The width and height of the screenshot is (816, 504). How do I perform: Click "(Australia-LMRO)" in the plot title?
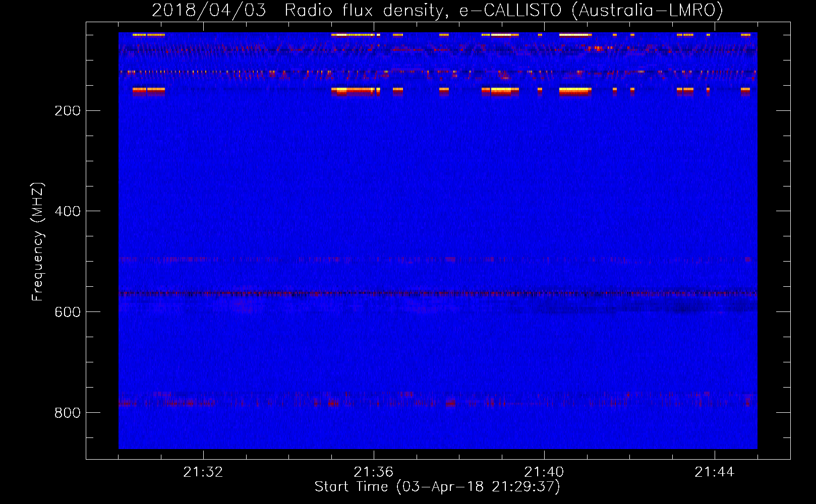click(648, 11)
